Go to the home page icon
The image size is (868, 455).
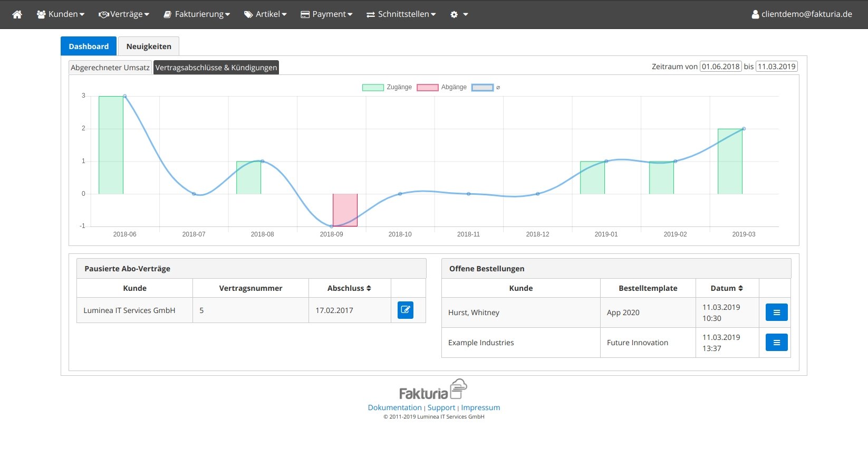tap(17, 14)
